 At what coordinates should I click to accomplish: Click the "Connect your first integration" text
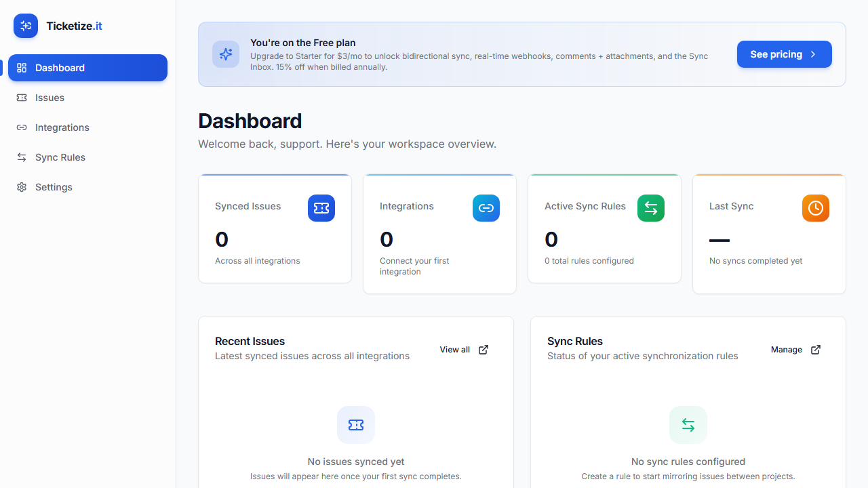point(414,266)
